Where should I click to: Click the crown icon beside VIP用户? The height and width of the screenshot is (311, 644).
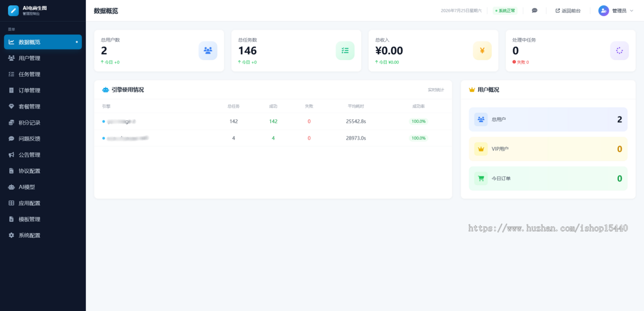(x=481, y=149)
